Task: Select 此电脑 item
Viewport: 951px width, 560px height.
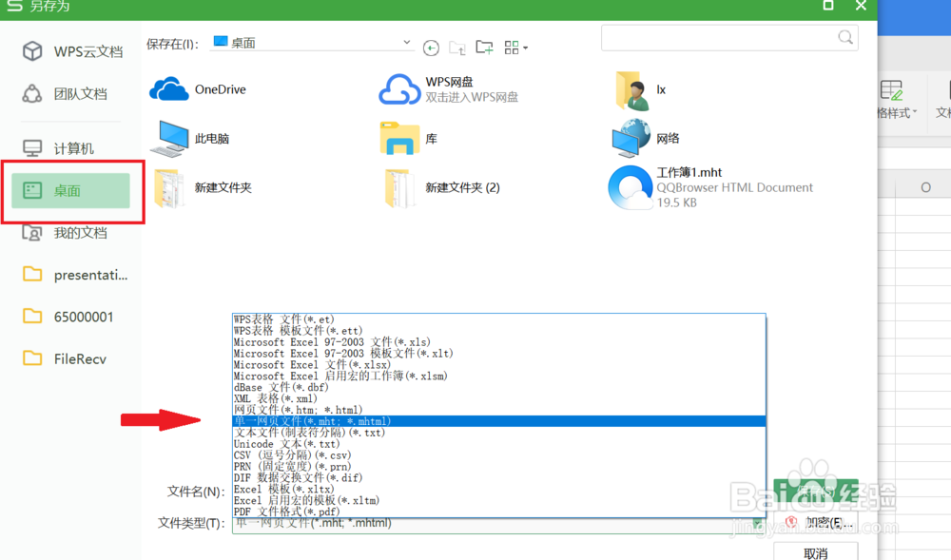Action: pos(190,139)
